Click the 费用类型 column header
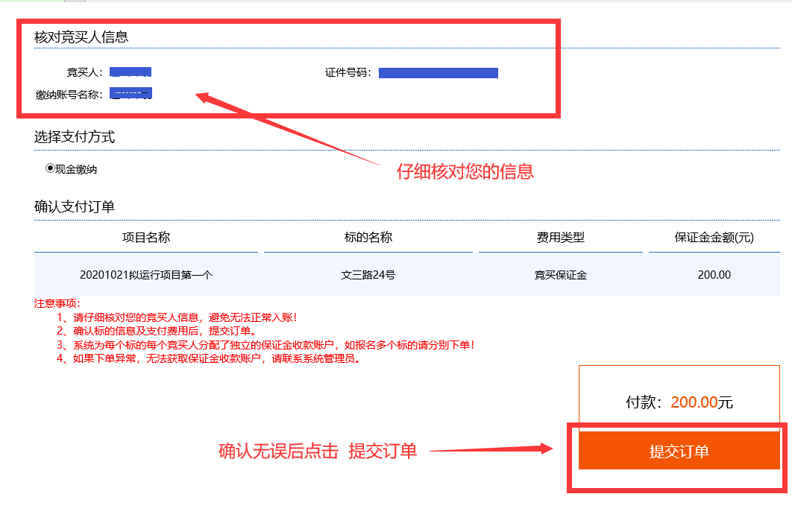Screen dimensions: 792x532 click(561, 238)
